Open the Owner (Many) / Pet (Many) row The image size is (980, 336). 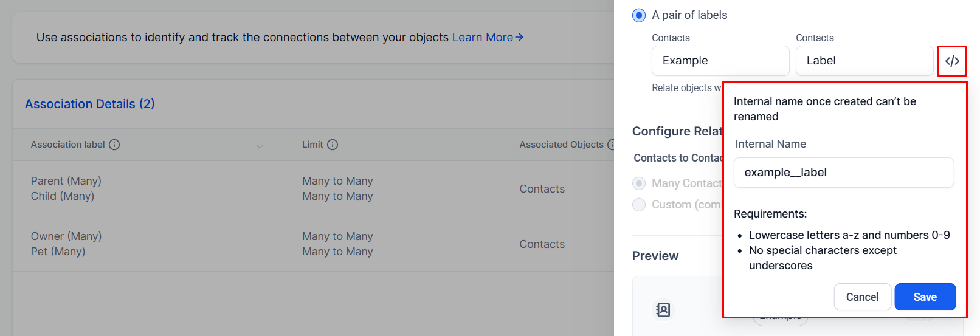click(x=66, y=244)
